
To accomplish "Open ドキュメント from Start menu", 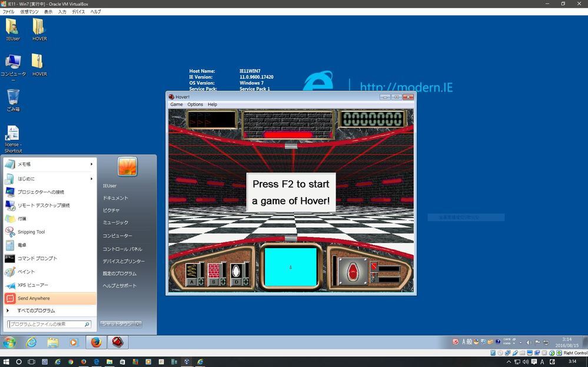I will pyautogui.click(x=115, y=198).
